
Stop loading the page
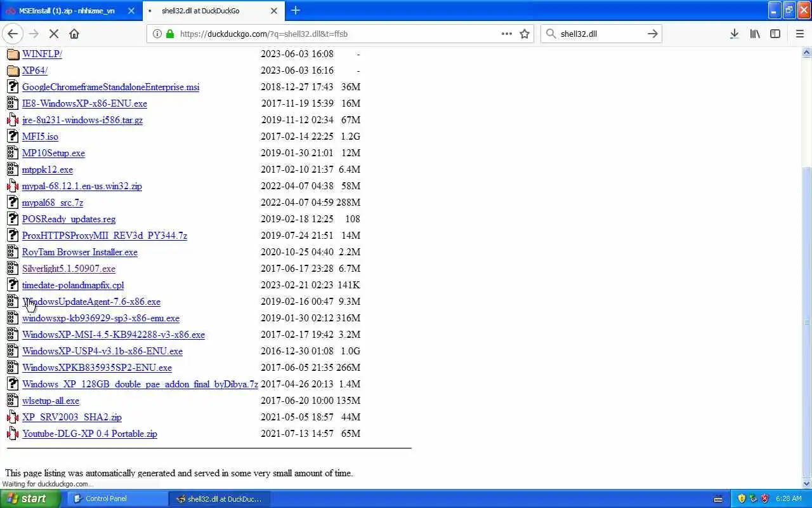click(x=54, y=34)
